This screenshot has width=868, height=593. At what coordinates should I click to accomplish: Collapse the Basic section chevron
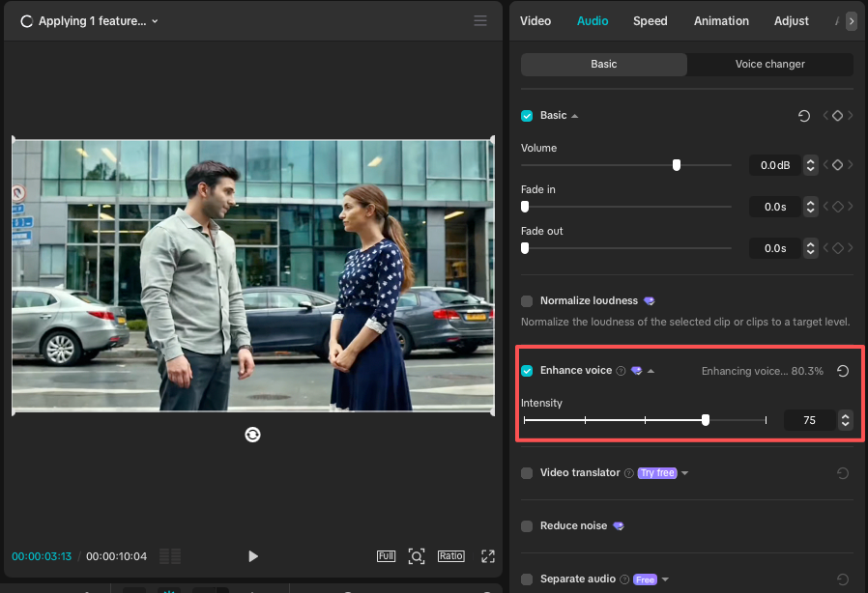(x=577, y=115)
